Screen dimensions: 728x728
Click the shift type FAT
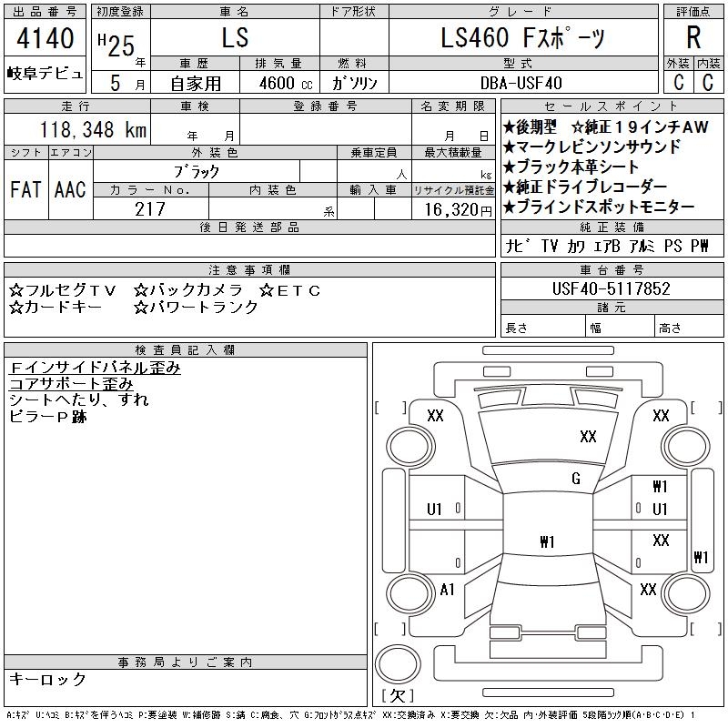tap(26, 190)
